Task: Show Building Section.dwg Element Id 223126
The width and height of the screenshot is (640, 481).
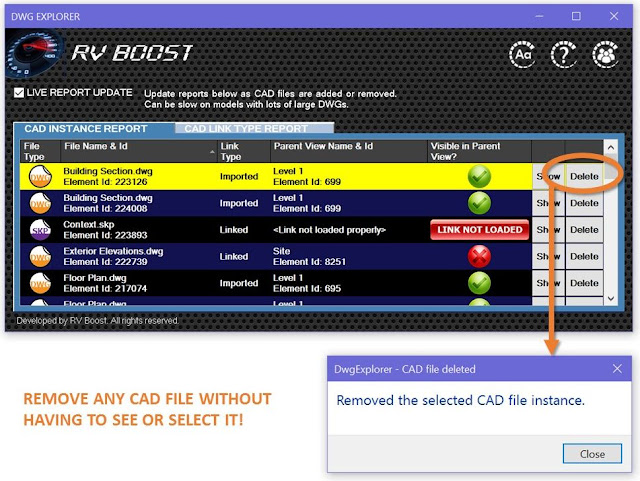Action: (x=548, y=176)
